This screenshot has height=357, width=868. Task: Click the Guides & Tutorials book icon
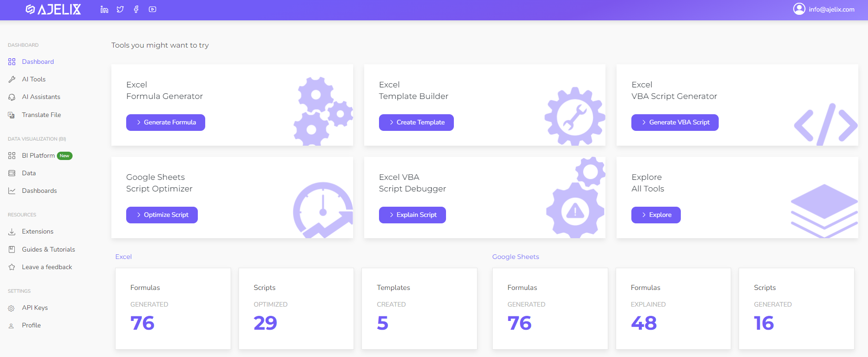12,250
